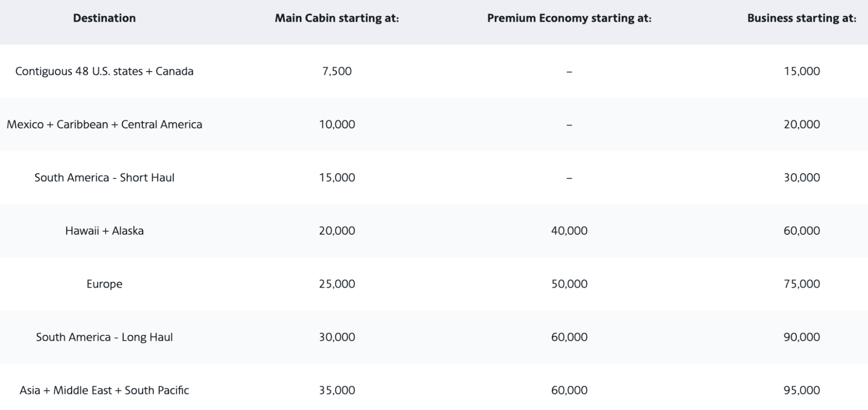Click the Premium Economy starting at header
The height and width of the screenshot is (410, 868).
(569, 18)
